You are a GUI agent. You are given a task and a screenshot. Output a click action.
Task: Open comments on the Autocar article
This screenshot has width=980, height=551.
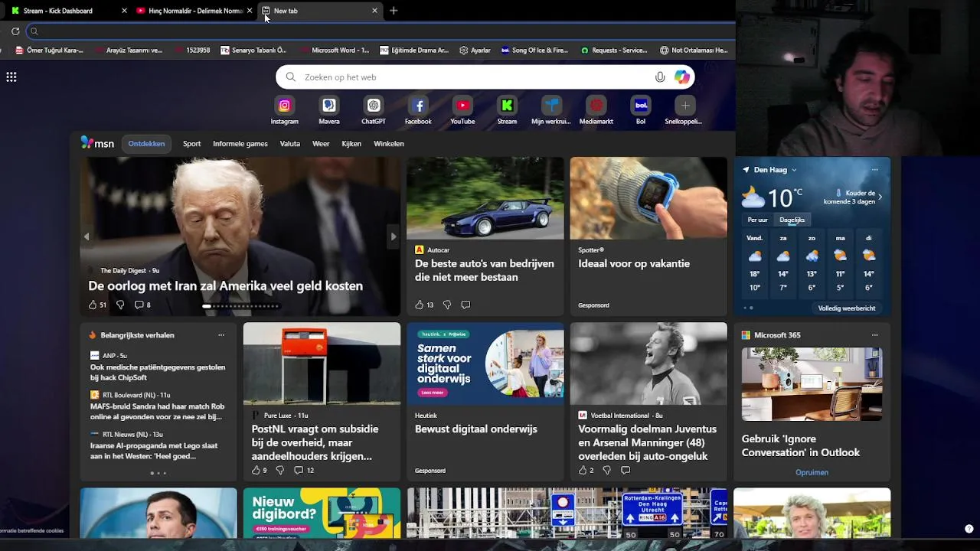[465, 305]
